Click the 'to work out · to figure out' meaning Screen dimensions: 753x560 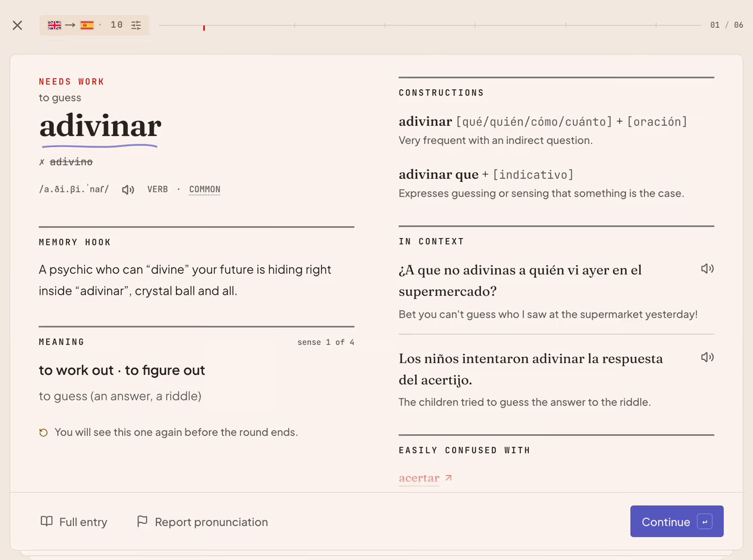pyautogui.click(x=122, y=370)
